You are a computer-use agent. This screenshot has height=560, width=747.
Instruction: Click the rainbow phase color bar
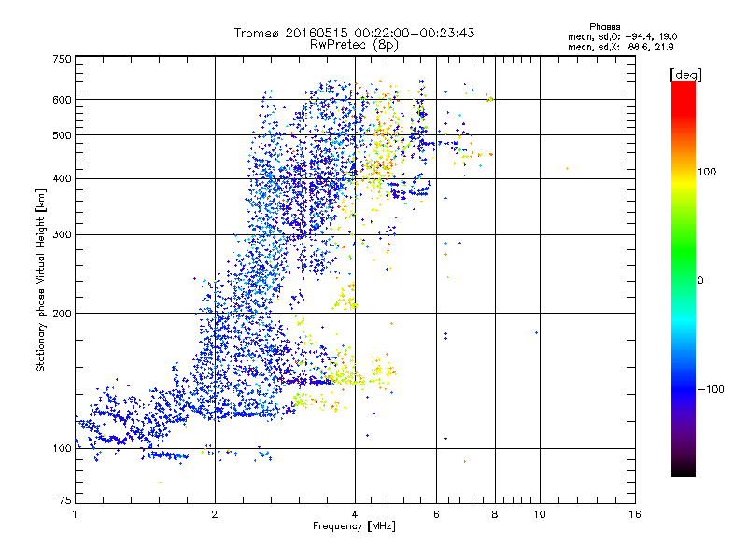(684, 278)
